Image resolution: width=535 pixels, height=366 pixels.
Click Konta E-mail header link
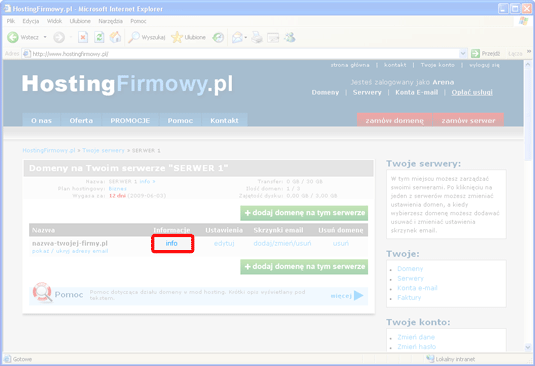pyautogui.click(x=417, y=92)
